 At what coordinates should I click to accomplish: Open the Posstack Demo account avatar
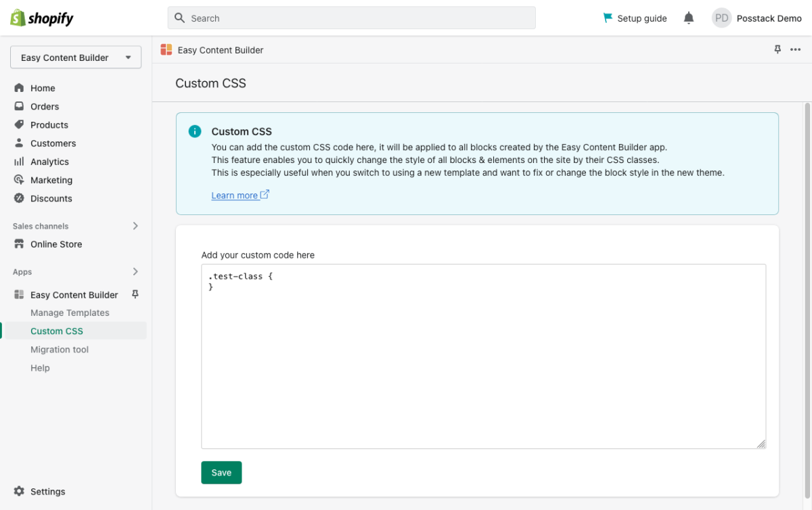tap(722, 18)
